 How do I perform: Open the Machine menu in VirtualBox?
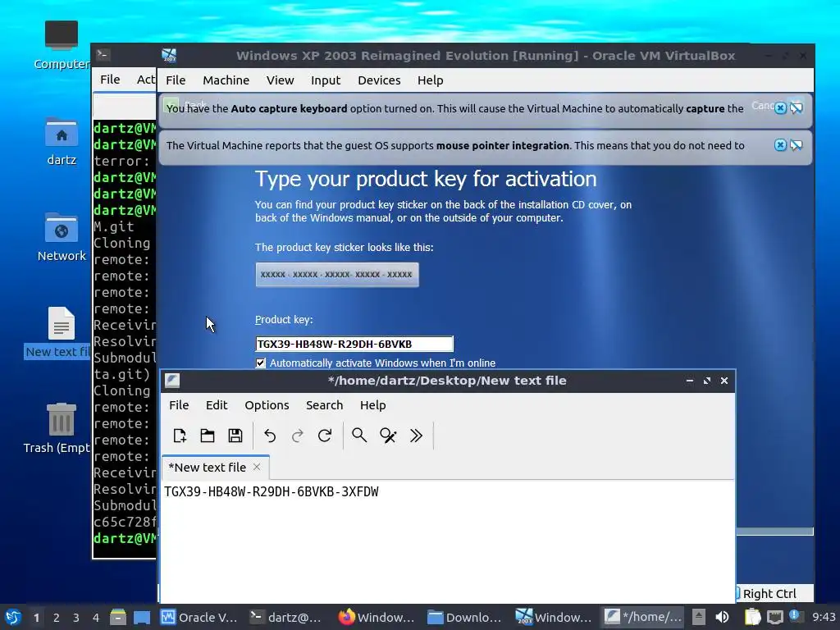point(226,80)
